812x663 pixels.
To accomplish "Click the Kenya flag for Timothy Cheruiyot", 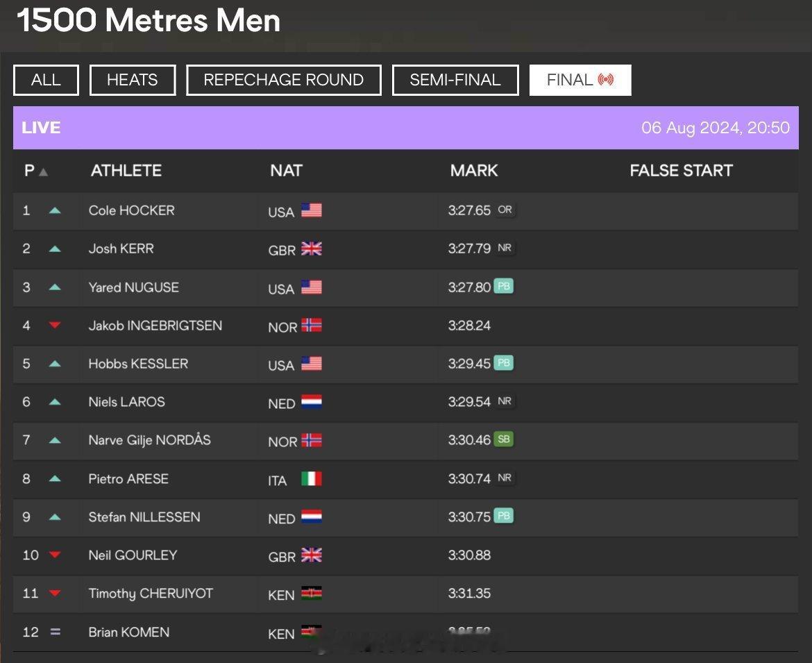I will tap(311, 594).
